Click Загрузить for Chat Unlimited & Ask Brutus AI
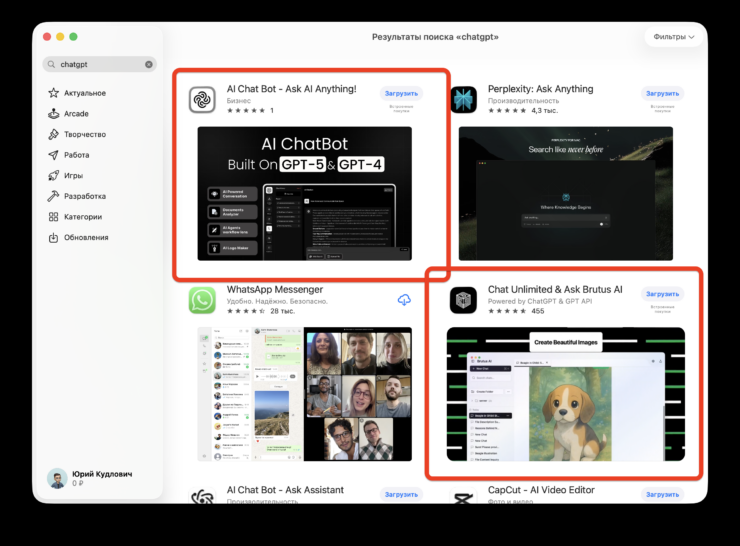The image size is (740, 546). [x=662, y=294]
